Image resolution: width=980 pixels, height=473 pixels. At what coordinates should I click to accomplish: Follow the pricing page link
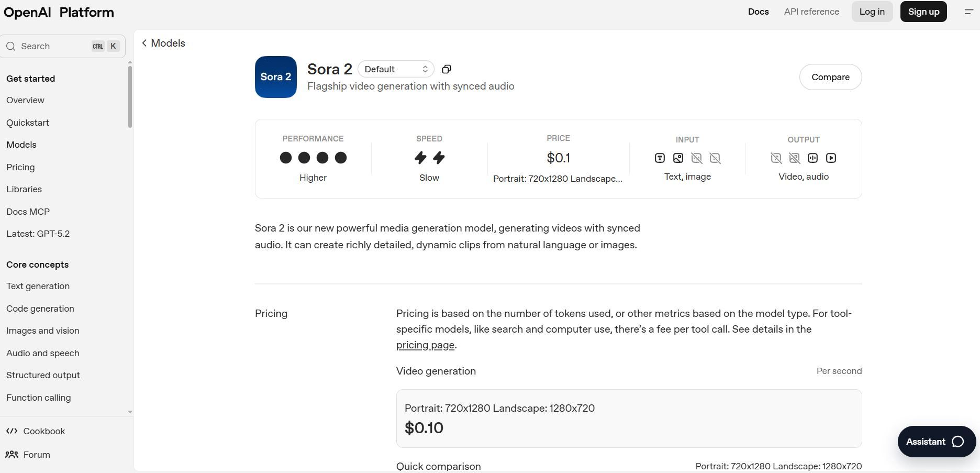point(425,345)
